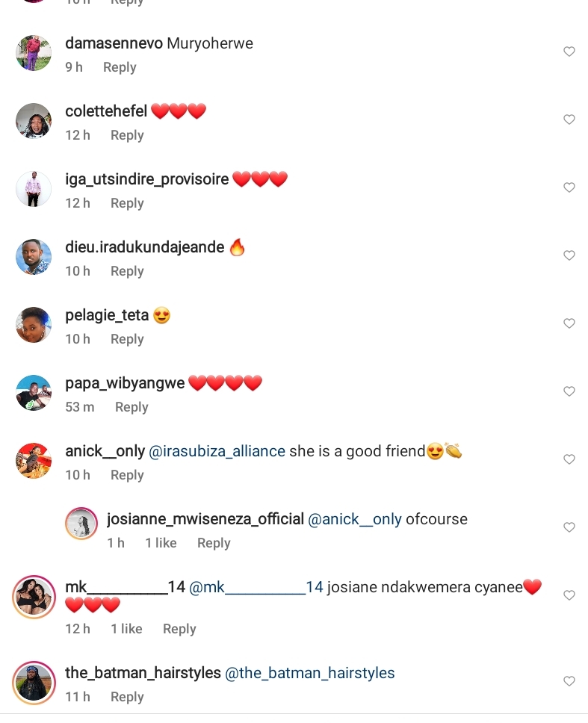Viewport: 588px width, 723px height.
Task: Like papa_wibyangwe's hearts comment
Action: (569, 391)
